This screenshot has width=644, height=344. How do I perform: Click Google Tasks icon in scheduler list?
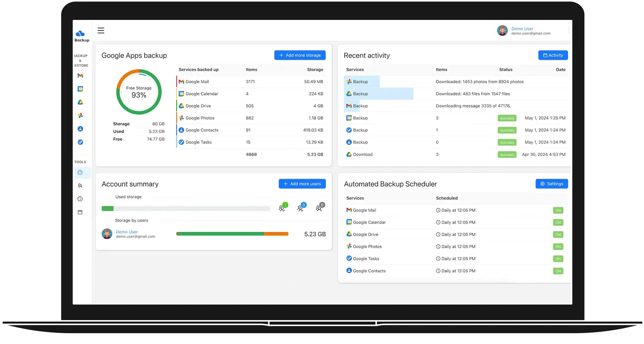point(349,258)
